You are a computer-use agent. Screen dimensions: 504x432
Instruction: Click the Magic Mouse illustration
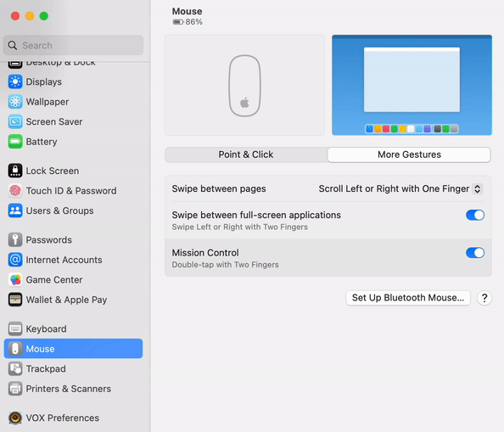tap(244, 86)
